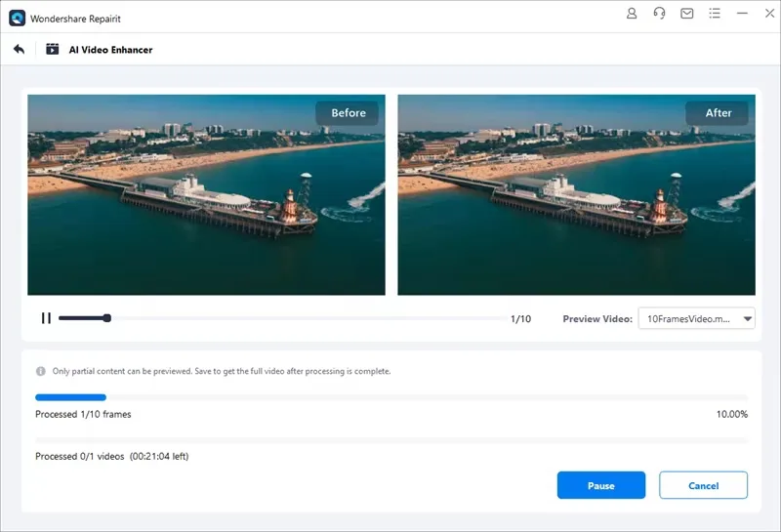
Task: Click the info icon beside preview notice
Action: point(41,371)
